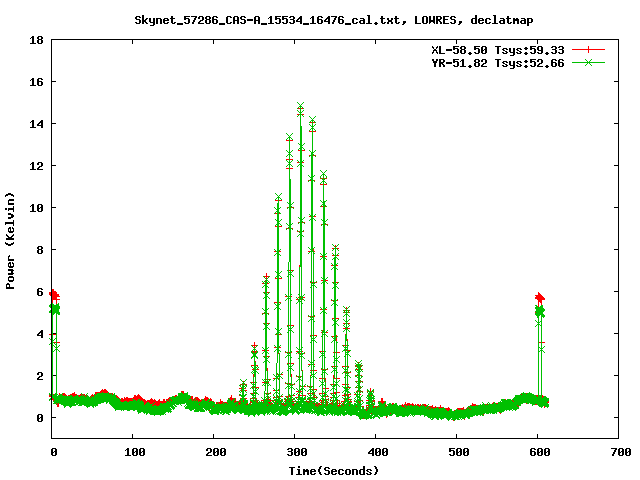This screenshot has height=480, width=640.
Task: Click the red XL legend line sample
Action: tap(588, 50)
